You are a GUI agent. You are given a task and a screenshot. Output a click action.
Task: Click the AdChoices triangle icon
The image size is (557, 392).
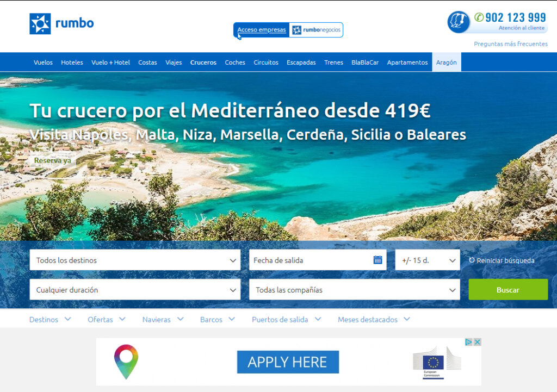pos(468,342)
